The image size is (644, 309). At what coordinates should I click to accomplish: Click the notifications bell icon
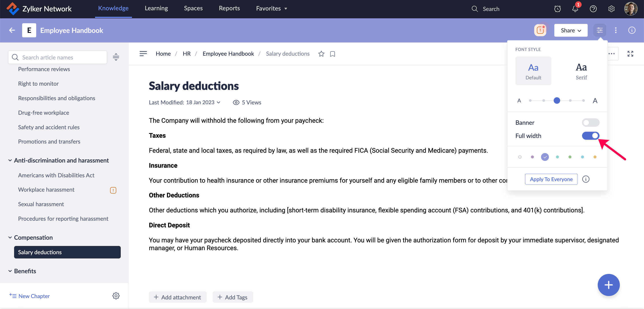click(575, 9)
